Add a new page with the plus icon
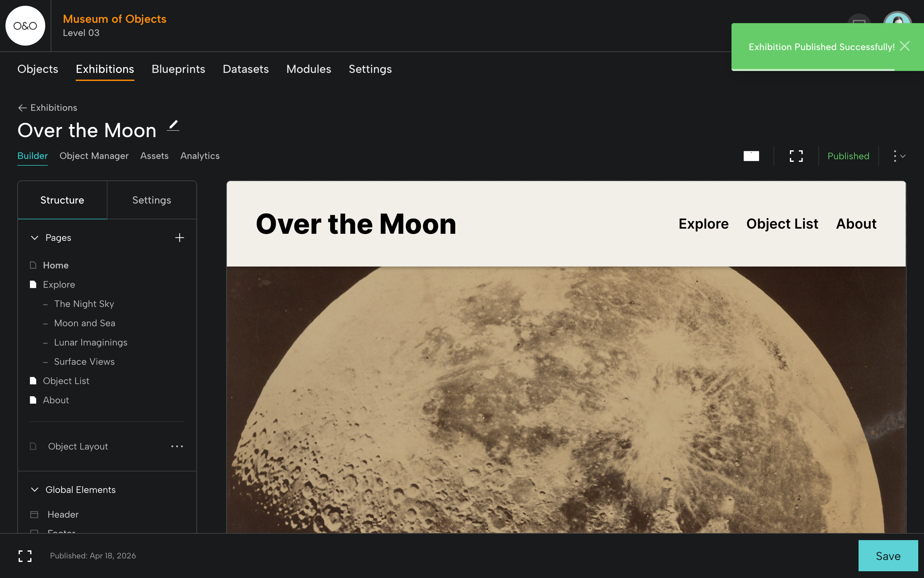 (x=179, y=238)
